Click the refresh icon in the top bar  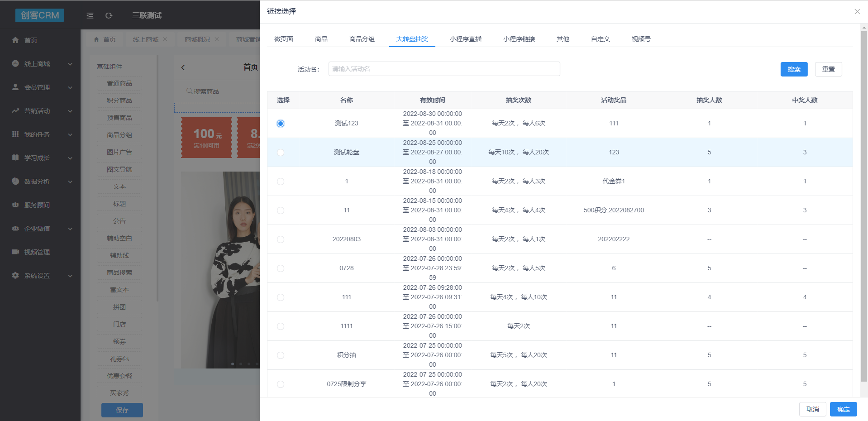pyautogui.click(x=109, y=15)
